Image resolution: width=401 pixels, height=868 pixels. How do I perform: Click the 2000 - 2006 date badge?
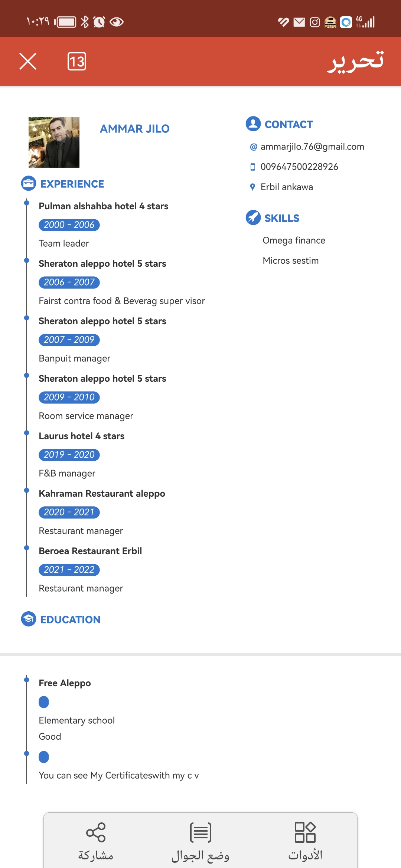[x=69, y=225]
